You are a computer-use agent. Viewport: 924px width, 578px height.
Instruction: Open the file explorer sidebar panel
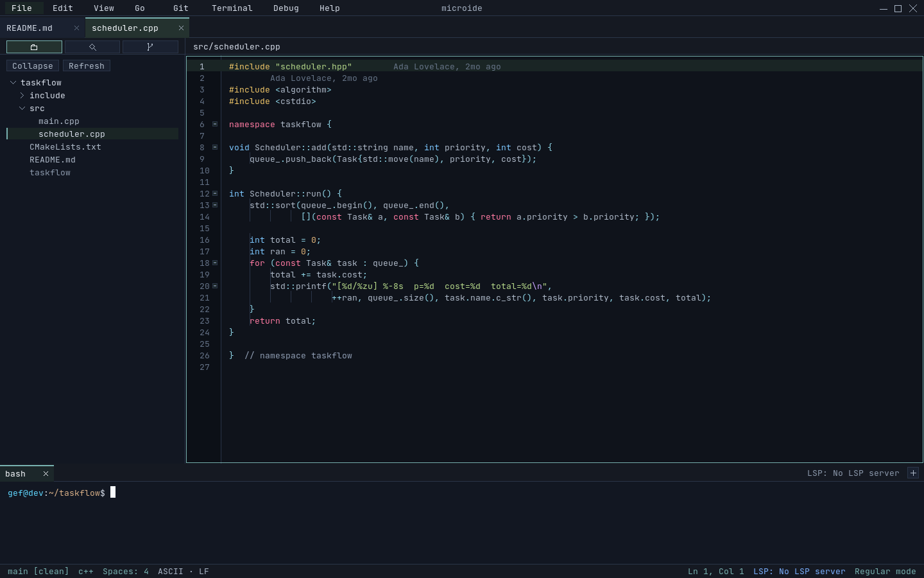pyautogui.click(x=34, y=47)
